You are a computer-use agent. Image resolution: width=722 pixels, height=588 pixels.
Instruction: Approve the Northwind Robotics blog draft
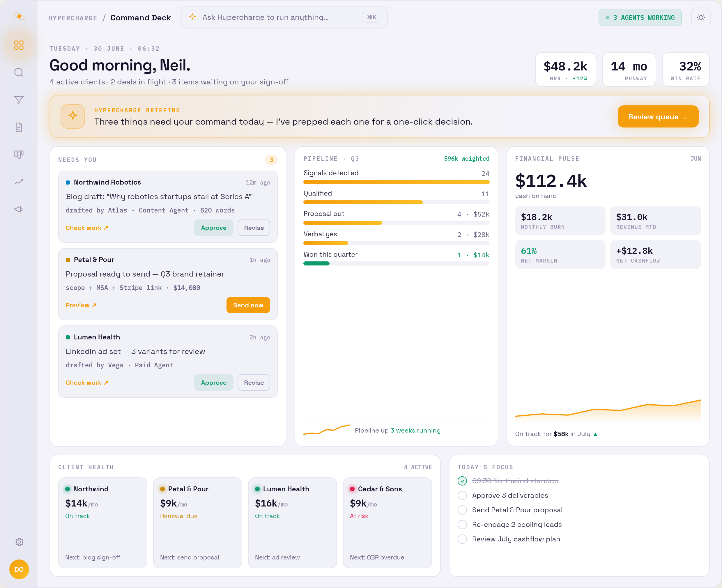click(x=213, y=228)
